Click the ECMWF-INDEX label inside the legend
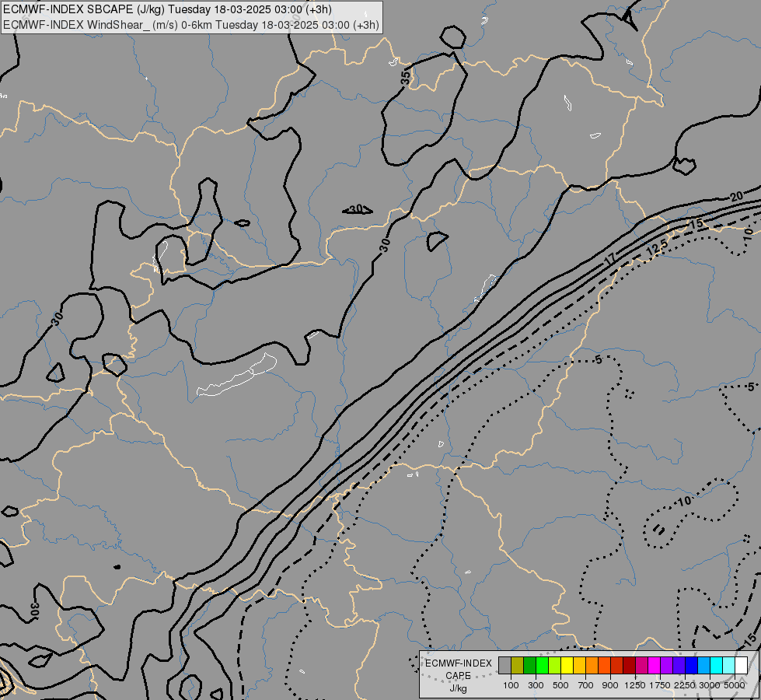 (x=459, y=663)
